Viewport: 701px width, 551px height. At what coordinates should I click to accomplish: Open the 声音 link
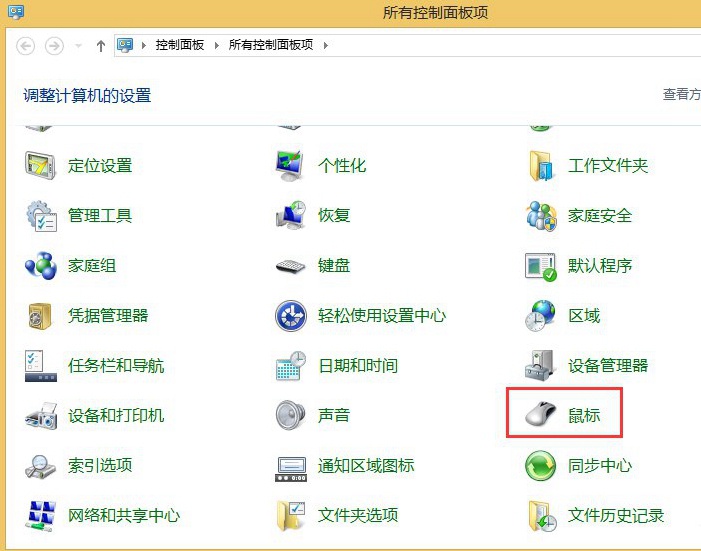pyautogui.click(x=334, y=415)
